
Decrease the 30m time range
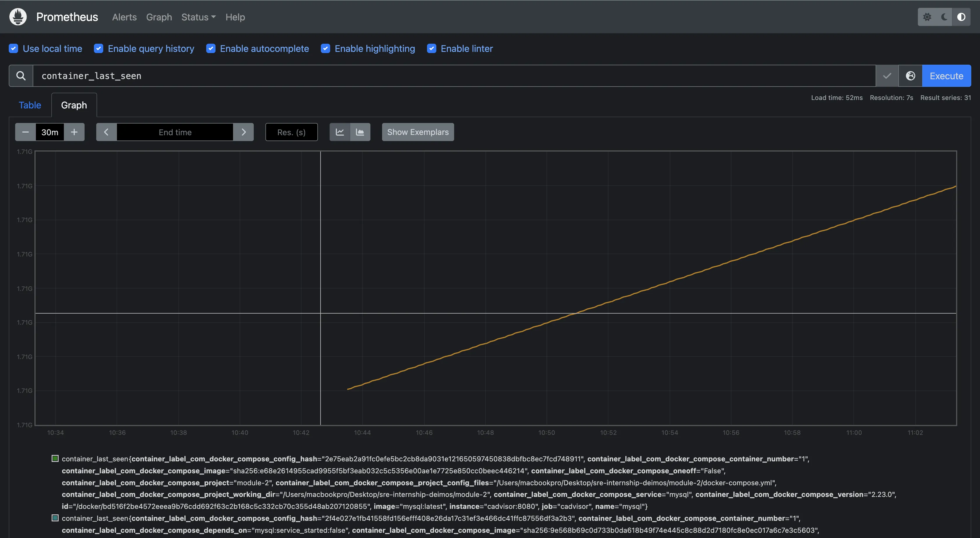(25, 132)
